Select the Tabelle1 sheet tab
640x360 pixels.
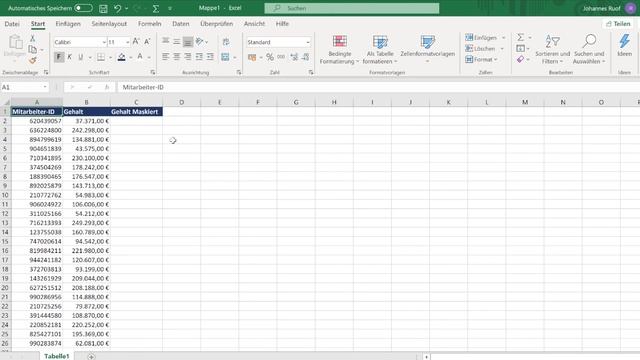57,356
